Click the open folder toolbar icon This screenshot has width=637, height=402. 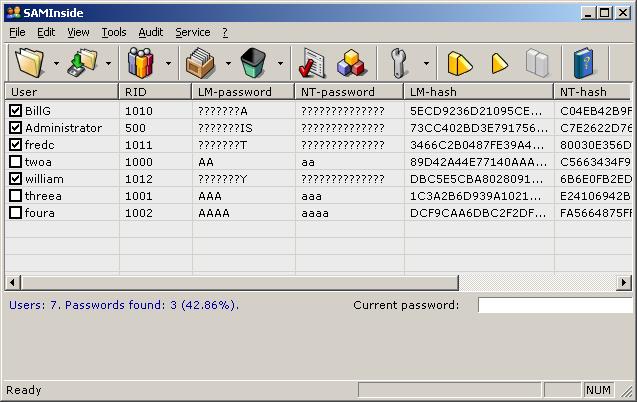(29, 63)
